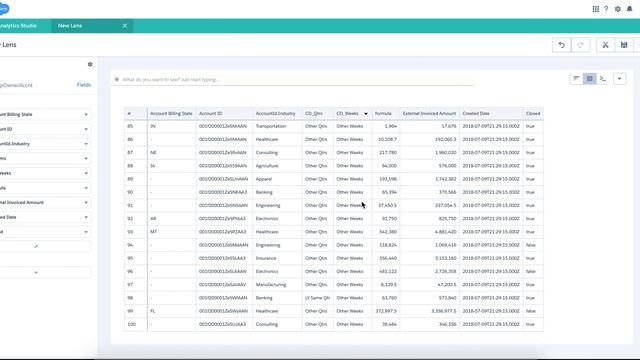Click the External Invoiced Amount column header
This screenshot has height=360, width=640.
(x=429, y=113)
